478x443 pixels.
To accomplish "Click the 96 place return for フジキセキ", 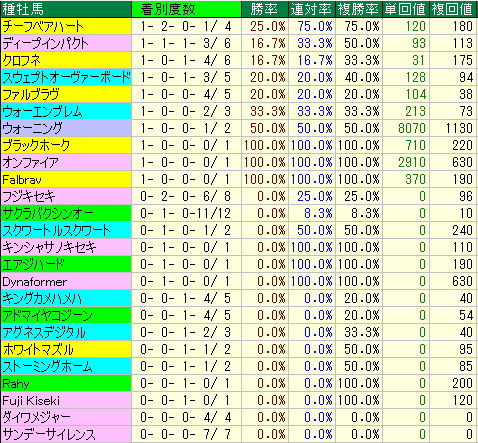I will (x=466, y=196).
